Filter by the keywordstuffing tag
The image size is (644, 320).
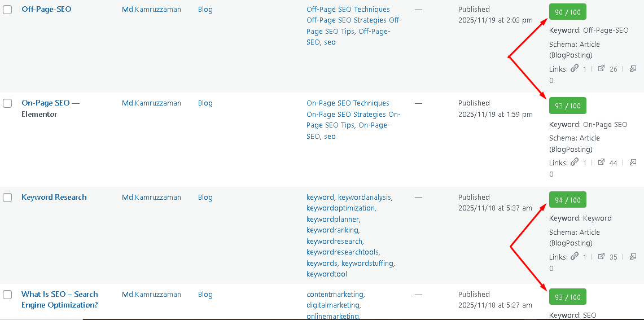367,264
